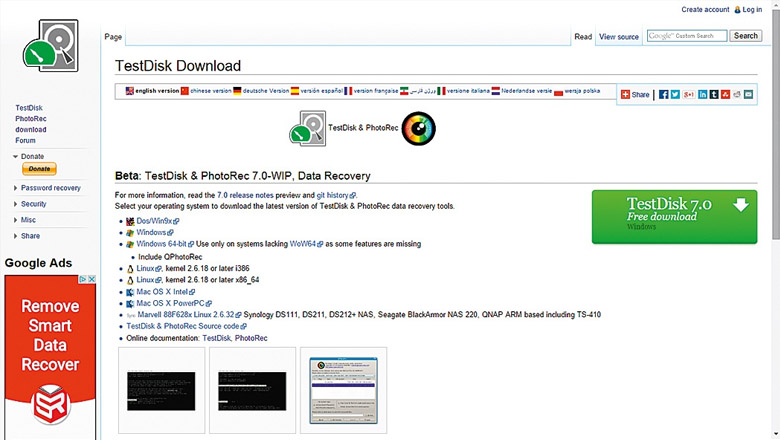
Task: Click the email share envelope icon
Action: [748, 94]
